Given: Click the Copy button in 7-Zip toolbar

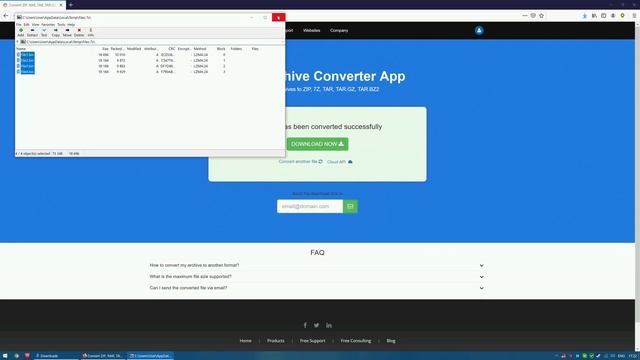Looking at the screenshot, I should tap(56, 32).
